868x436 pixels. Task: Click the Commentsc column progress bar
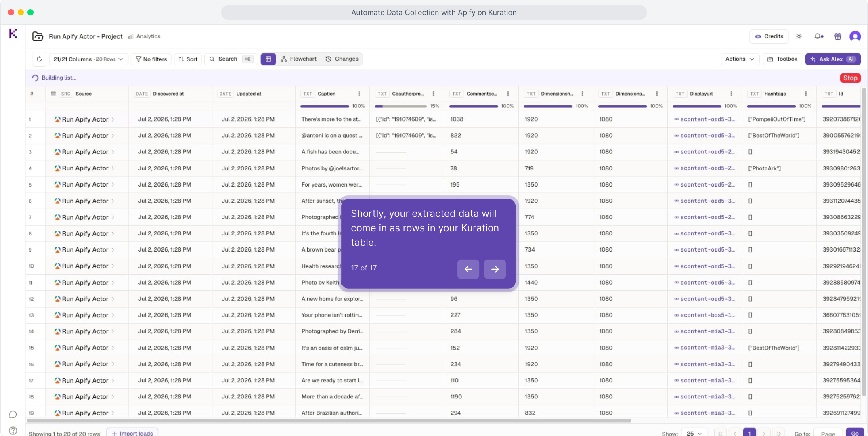pyautogui.click(x=474, y=106)
